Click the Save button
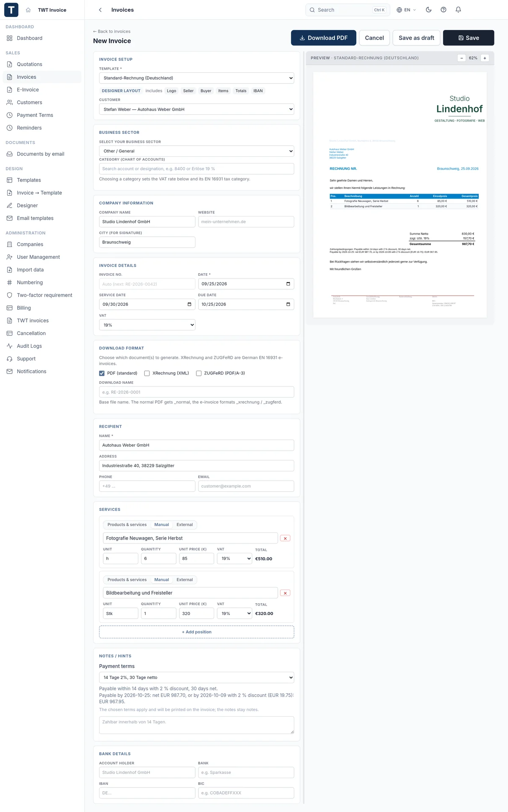The height and width of the screenshot is (812, 508). (x=469, y=38)
